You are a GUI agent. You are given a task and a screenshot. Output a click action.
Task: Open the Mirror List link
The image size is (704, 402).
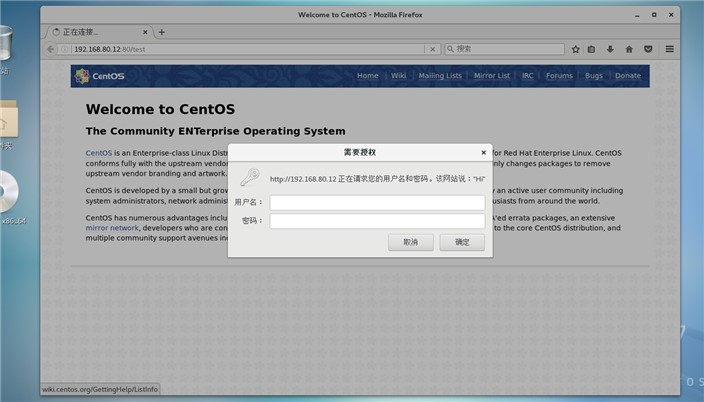pyautogui.click(x=492, y=75)
